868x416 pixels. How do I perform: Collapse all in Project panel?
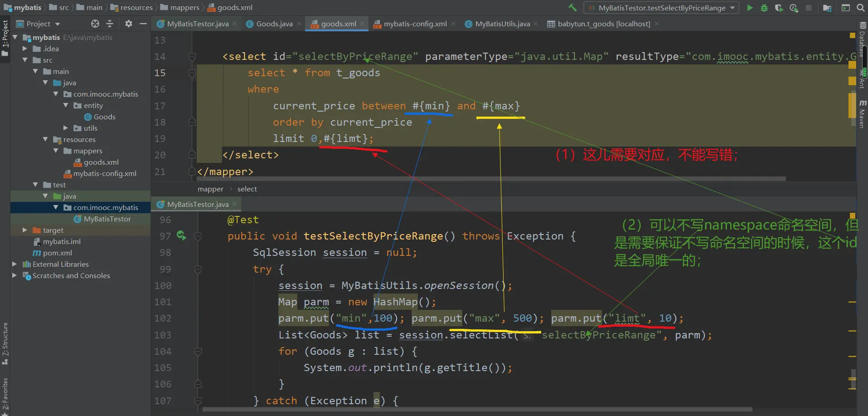[x=110, y=24]
